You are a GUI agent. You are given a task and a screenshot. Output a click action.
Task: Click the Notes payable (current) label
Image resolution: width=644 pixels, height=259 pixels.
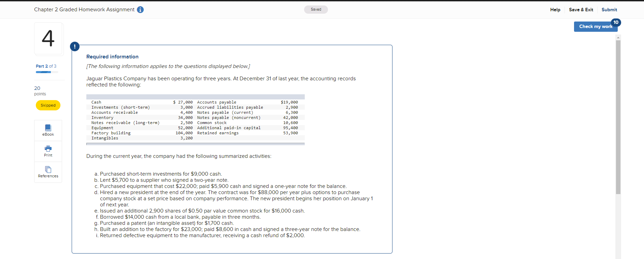[x=225, y=112]
